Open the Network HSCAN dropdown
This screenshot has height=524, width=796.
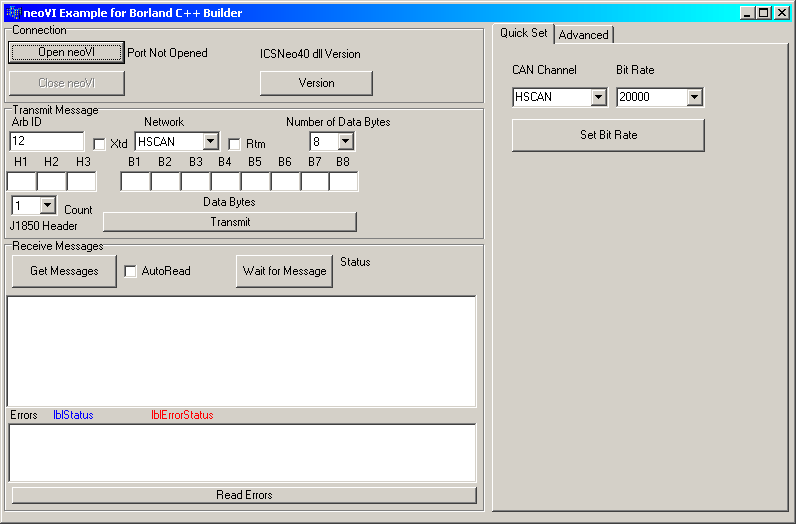point(211,141)
